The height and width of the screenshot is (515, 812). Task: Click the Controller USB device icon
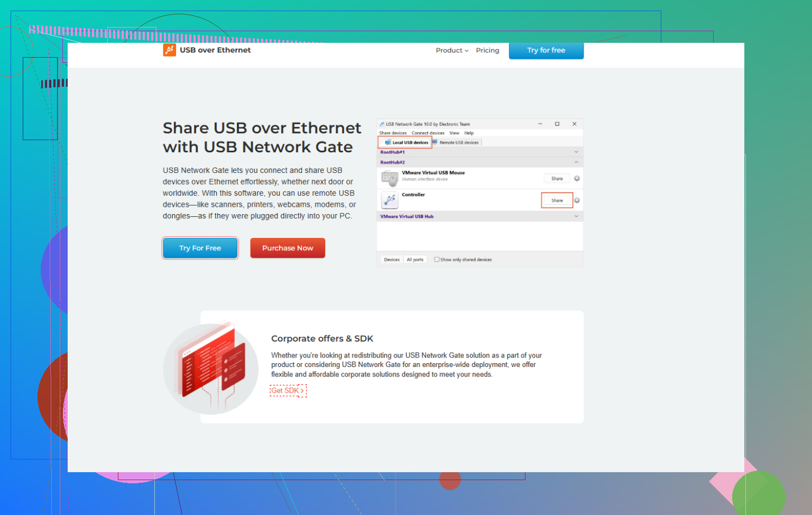point(390,200)
